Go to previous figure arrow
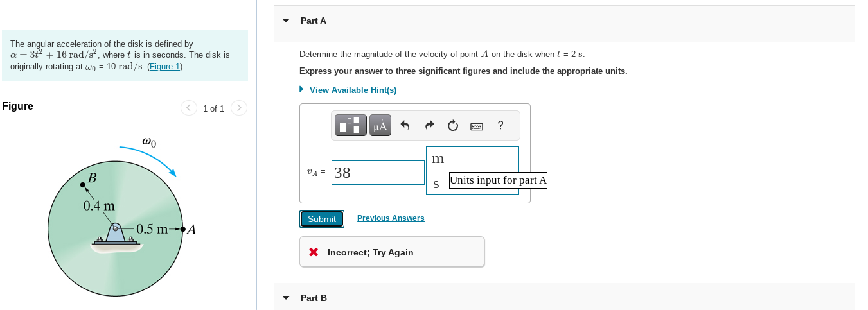The image size is (868, 310). (x=189, y=108)
